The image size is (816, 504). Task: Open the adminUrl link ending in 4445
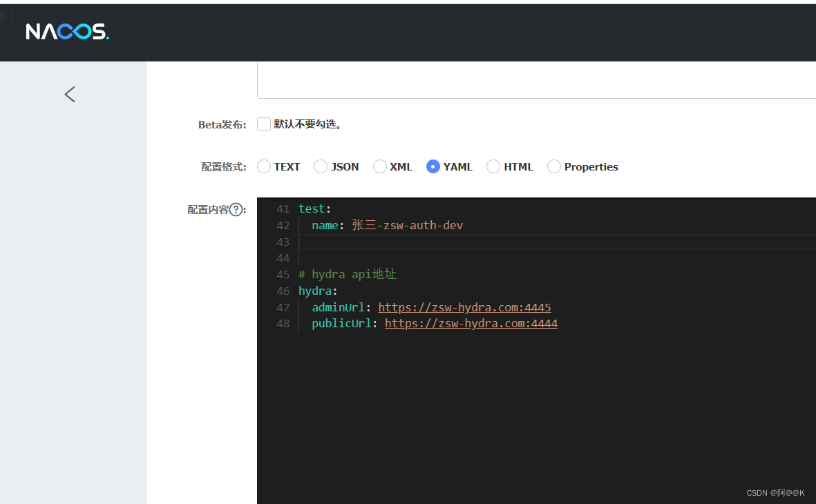click(x=464, y=307)
